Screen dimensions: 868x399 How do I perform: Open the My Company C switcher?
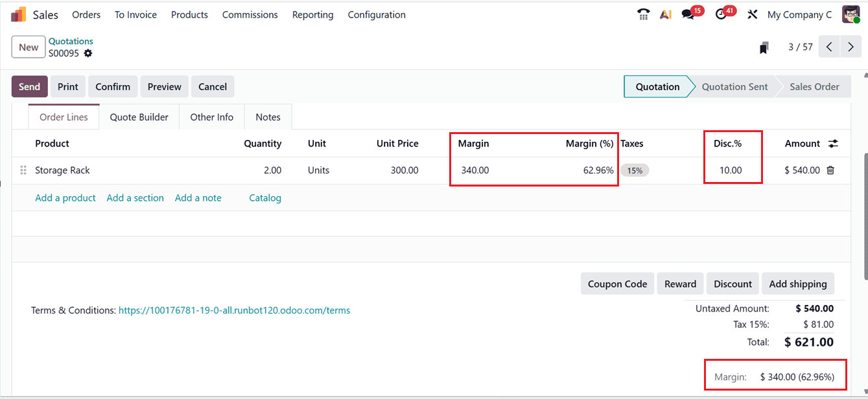click(799, 14)
